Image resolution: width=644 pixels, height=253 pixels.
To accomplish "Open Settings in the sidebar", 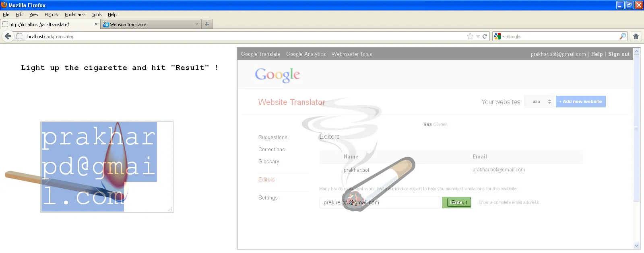I will pyautogui.click(x=268, y=197).
